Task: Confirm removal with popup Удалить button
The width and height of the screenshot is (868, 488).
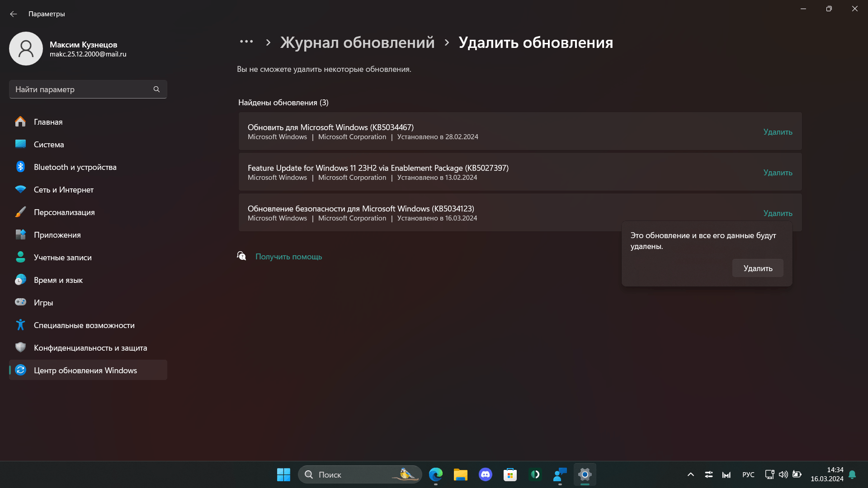Action: 758,268
